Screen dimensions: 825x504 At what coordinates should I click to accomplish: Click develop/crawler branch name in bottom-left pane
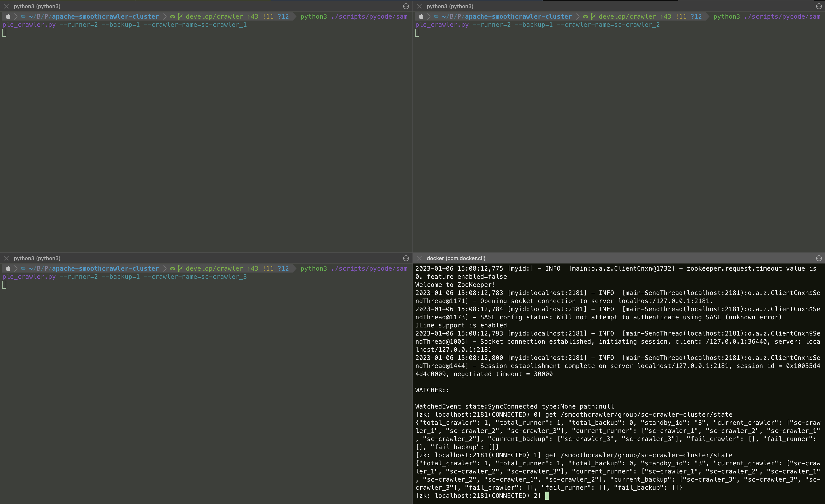click(x=214, y=268)
